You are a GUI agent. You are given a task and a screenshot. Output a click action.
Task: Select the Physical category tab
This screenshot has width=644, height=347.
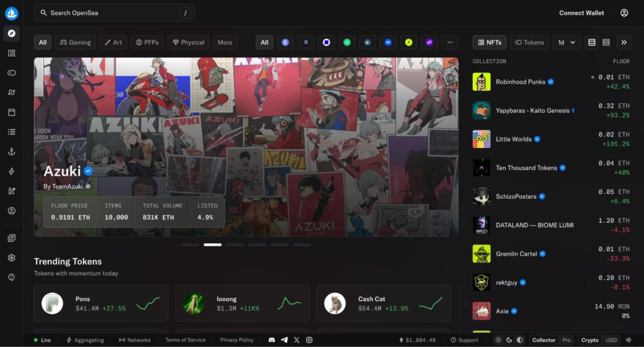[188, 42]
